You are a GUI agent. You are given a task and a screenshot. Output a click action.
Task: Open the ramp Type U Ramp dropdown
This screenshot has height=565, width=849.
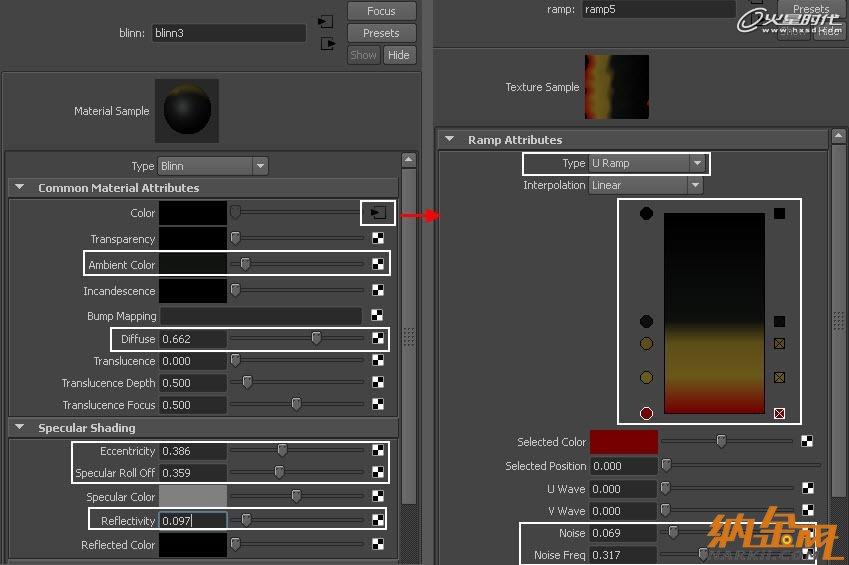coord(646,163)
